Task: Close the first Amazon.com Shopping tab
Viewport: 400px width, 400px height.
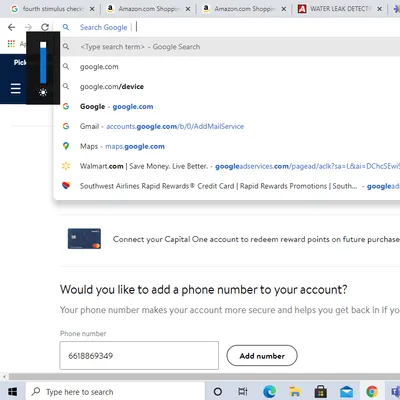Action: pyautogui.click(x=188, y=9)
